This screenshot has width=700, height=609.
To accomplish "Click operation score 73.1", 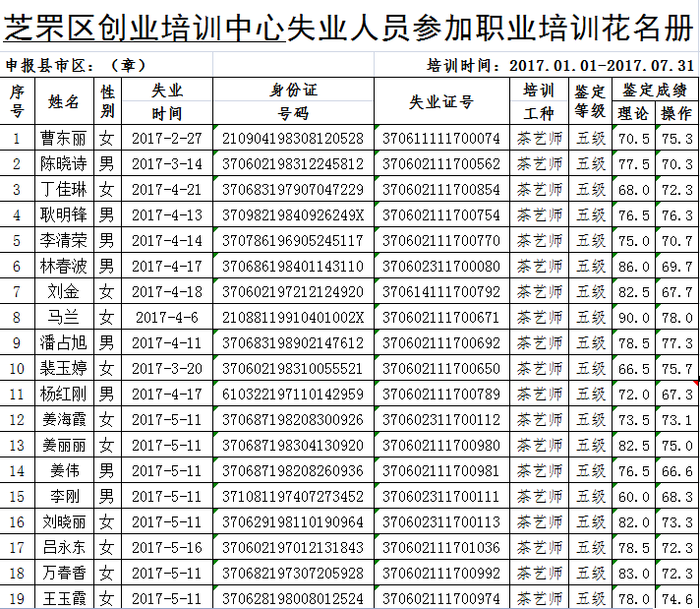I will (676, 419).
